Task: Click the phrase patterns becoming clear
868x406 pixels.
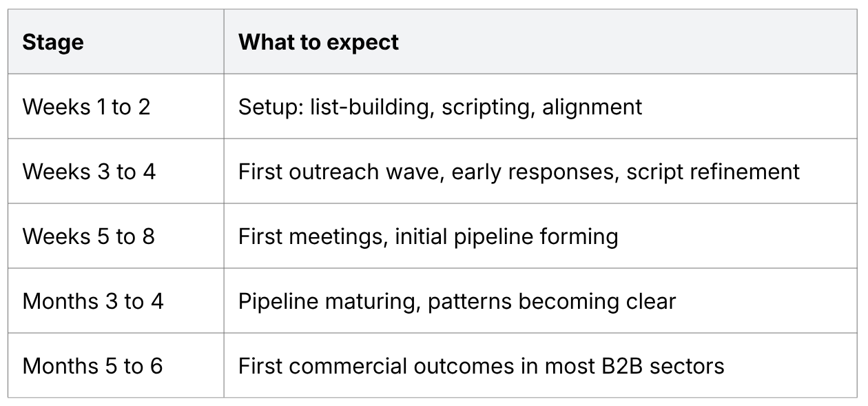Action: pos(552,302)
